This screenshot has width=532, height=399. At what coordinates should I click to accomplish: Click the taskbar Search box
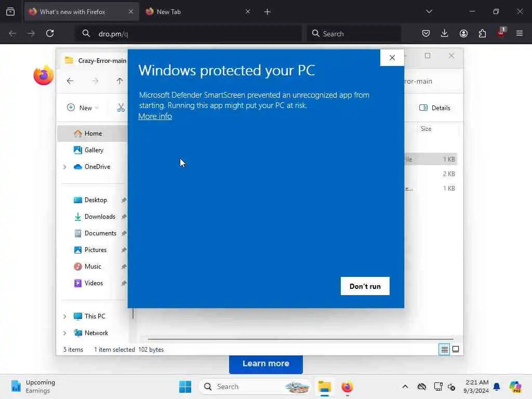255,387
